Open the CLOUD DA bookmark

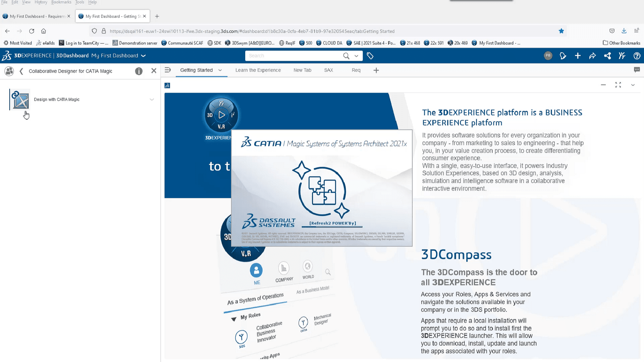click(329, 43)
